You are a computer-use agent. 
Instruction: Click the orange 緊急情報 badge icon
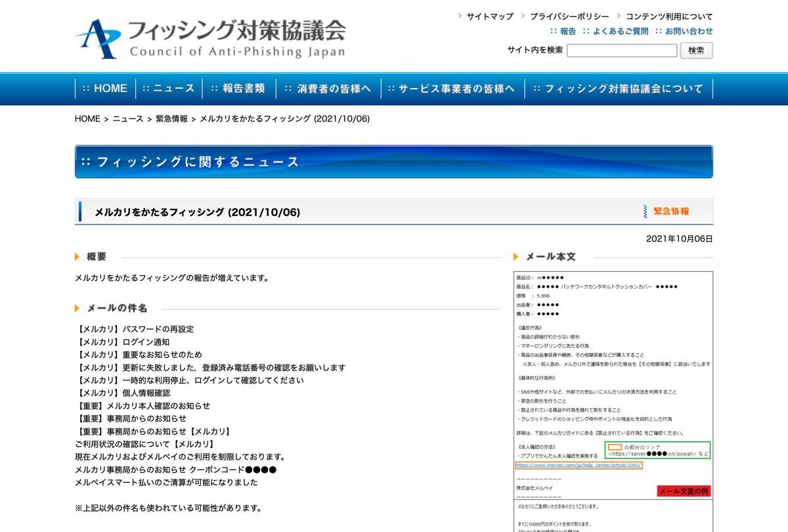pos(667,211)
